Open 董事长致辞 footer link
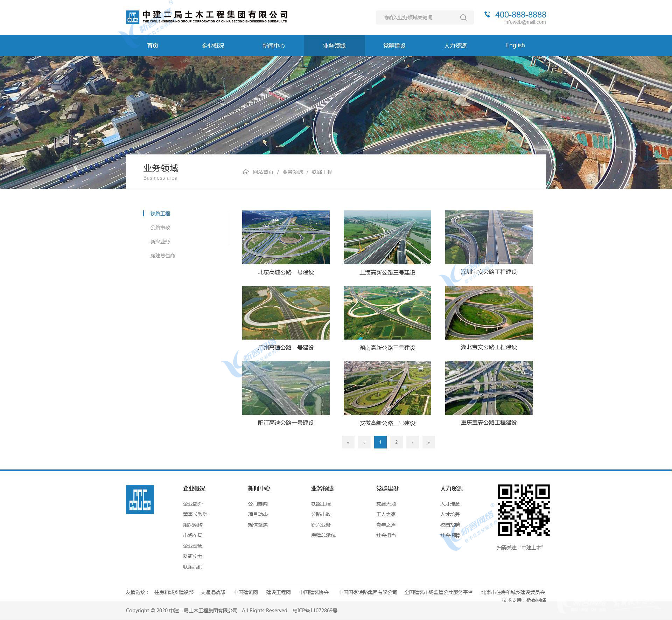This screenshot has height=620, width=672. coord(195,514)
